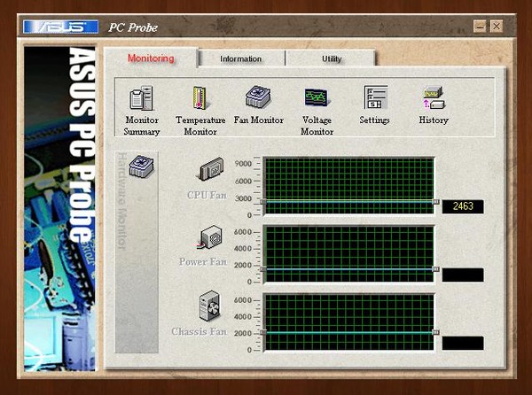This screenshot has height=395, width=532.
Task: Open the Voltage Monitor icon
Action: (317, 97)
